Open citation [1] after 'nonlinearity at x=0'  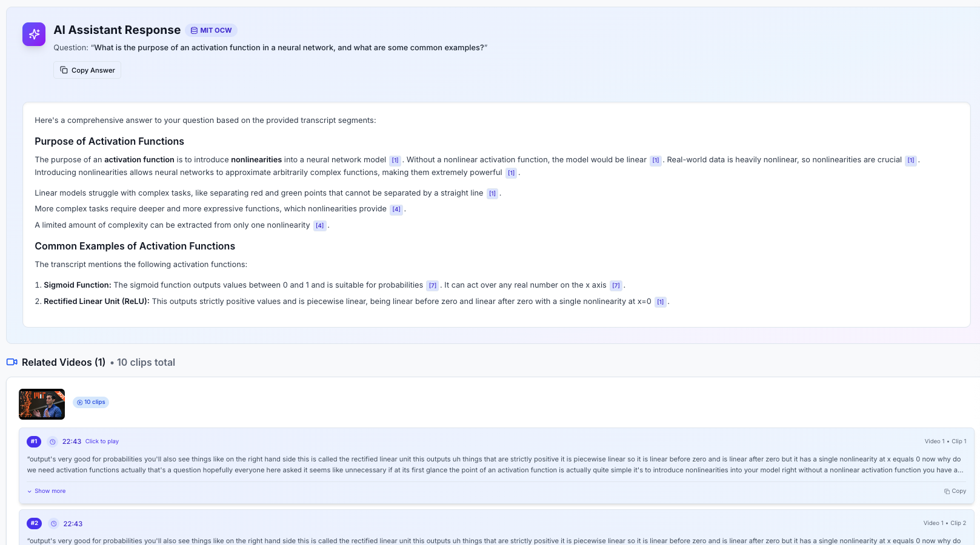[x=661, y=302]
